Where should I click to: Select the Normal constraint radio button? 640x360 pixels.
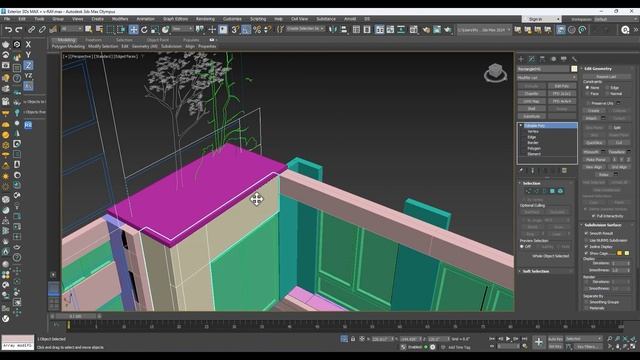tap(607, 94)
